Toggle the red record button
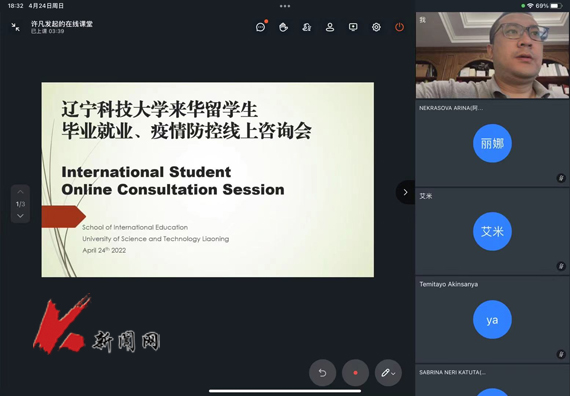This screenshot has height=396, width=570. click(x=355, y=373)
